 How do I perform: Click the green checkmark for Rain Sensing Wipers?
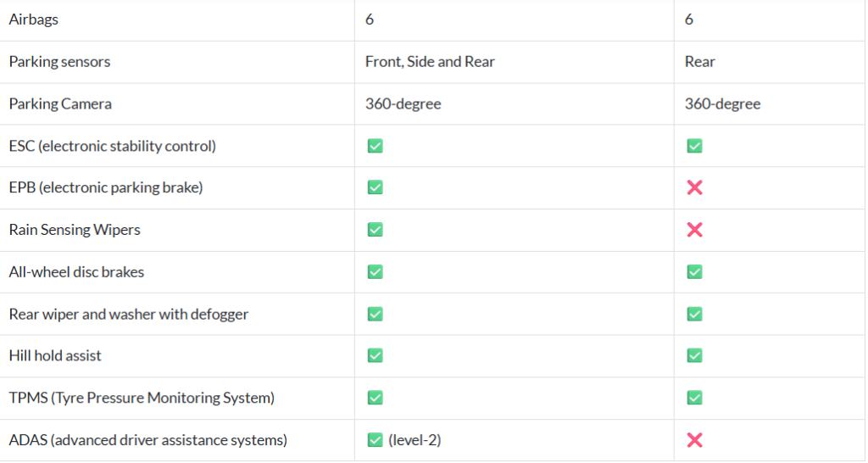pos(375,230)
